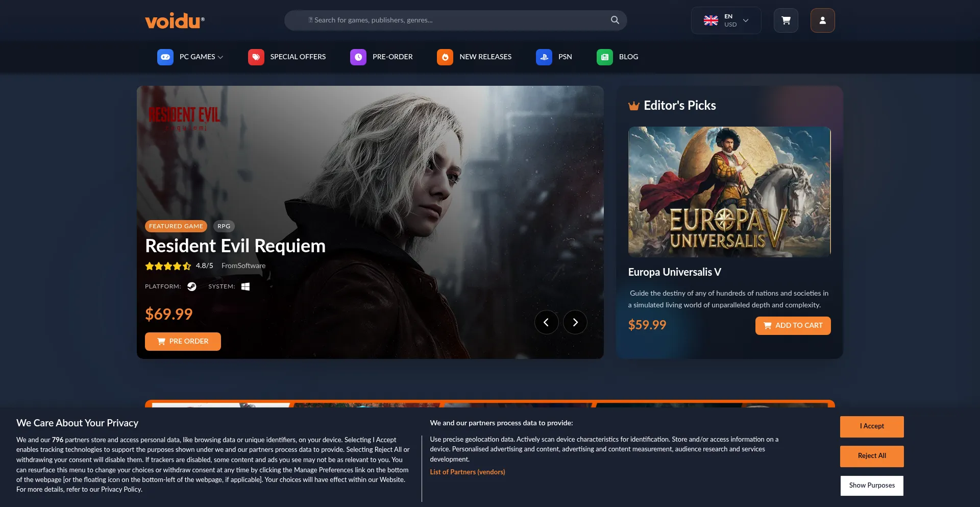This screenshot has width=980, height=507.
Task: Click the purple Pre-Order clock icon
Action: pyautogui.click(x=358, y=57)
